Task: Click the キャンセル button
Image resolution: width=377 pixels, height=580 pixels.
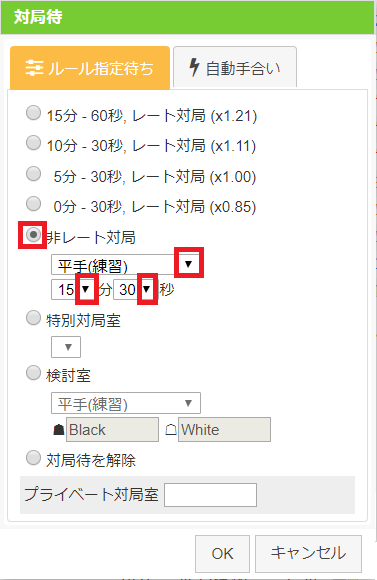Action: point(308,554)
